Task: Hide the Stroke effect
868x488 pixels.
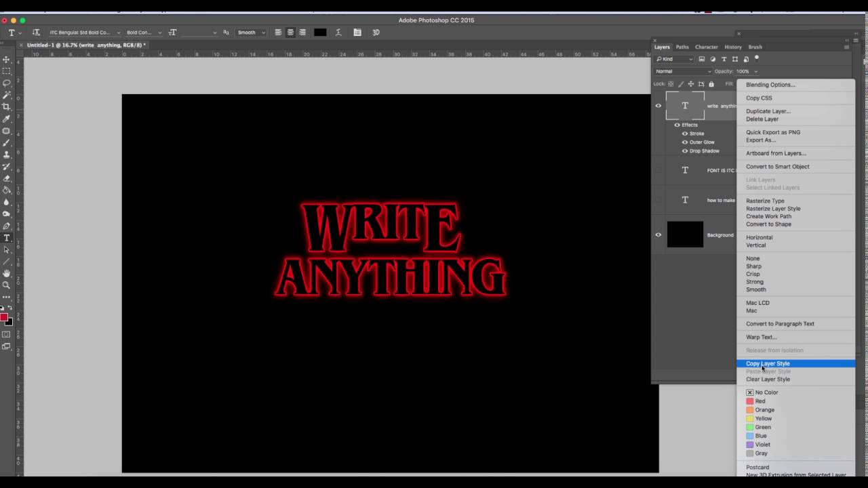Action: click(x=685, y=134)
